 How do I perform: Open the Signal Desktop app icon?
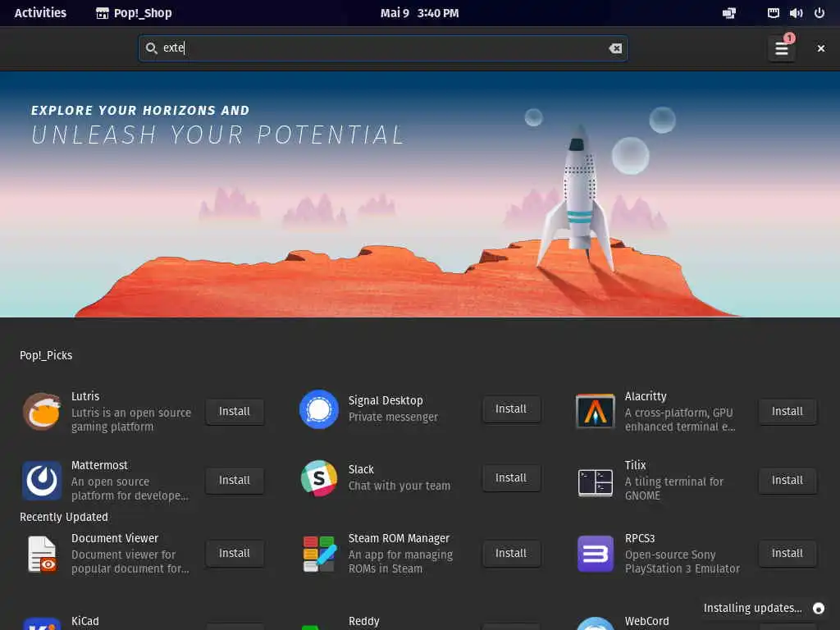point(319,409)
